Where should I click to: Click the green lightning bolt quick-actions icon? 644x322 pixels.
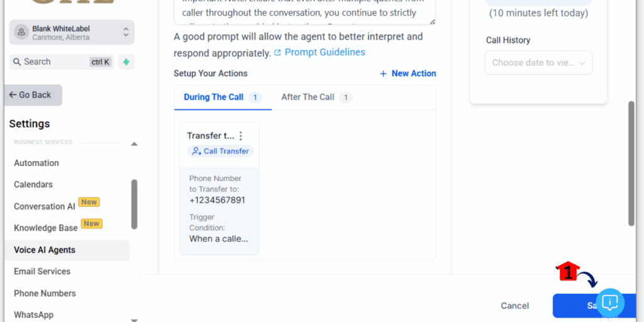[126, 62]
